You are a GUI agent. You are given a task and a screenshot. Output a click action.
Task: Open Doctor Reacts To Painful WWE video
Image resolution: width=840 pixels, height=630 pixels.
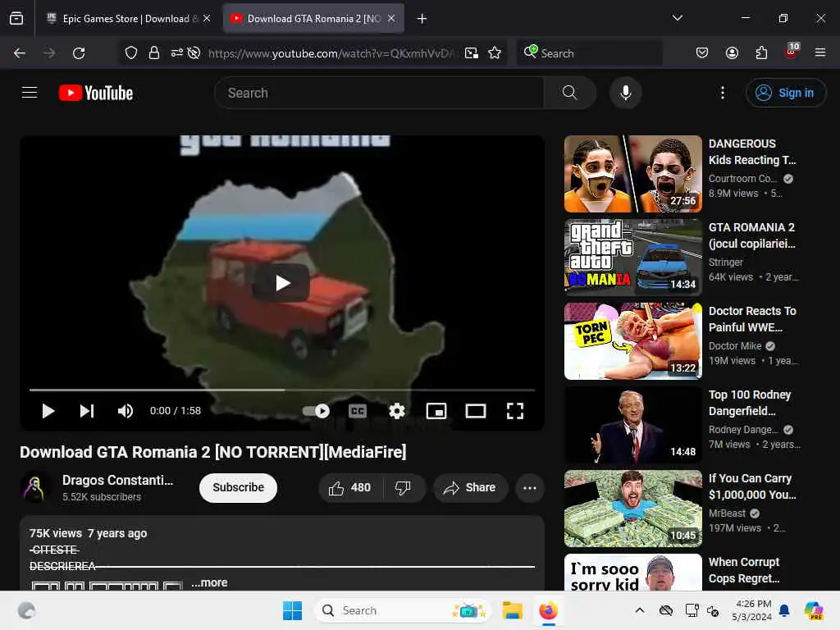pyautogui.click(x=632, y=340)
